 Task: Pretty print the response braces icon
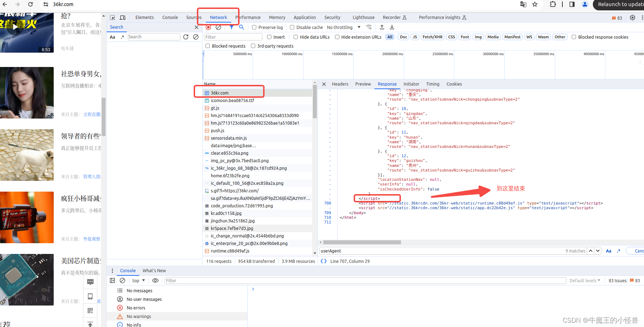[x=324, y=261]
